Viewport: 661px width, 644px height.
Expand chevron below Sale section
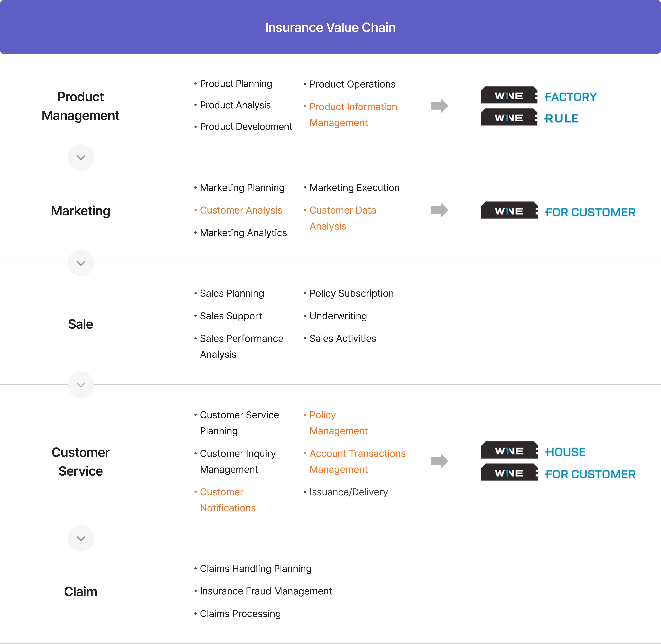[x=81, y=385]
